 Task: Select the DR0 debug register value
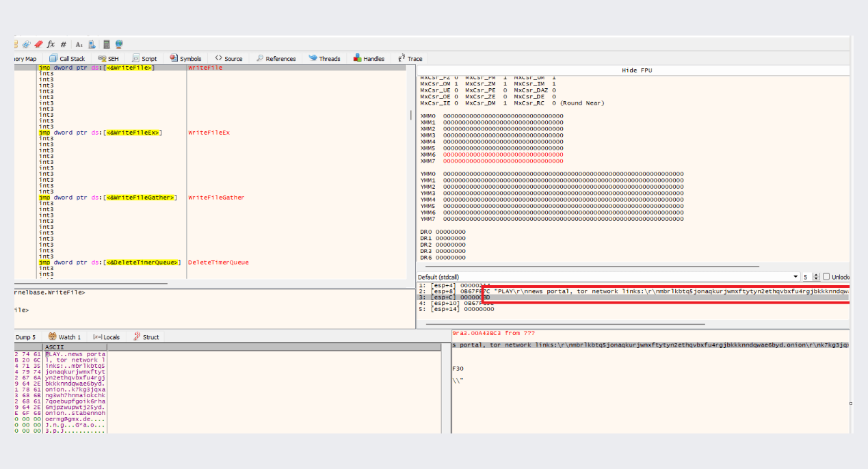[450, 232]
